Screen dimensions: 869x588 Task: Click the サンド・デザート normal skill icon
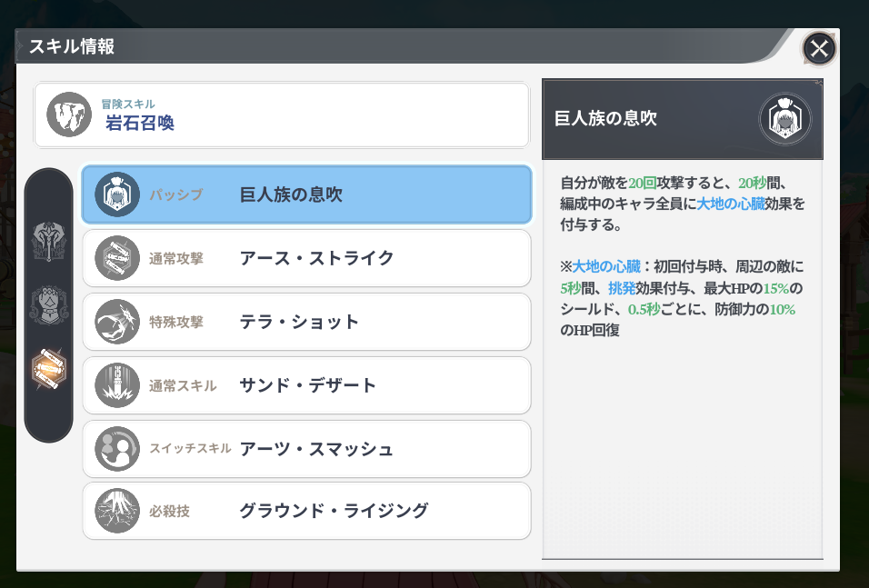pyautogui.click(x=117, y=385)
